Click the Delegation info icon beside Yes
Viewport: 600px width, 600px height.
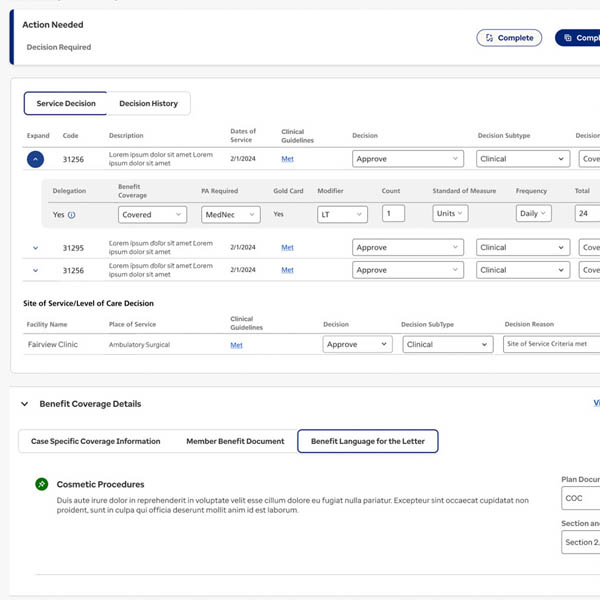click(72, 215)
